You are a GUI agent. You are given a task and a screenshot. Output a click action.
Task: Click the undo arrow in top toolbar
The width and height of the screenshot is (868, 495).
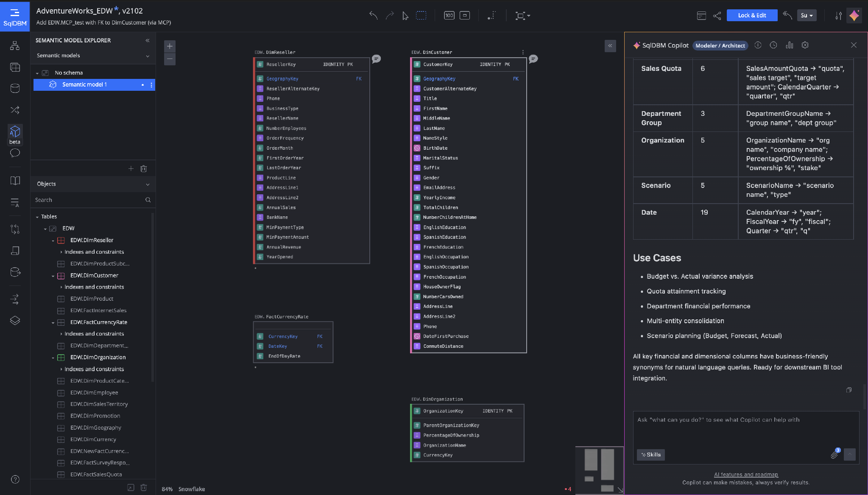click(x=373, y=16)
